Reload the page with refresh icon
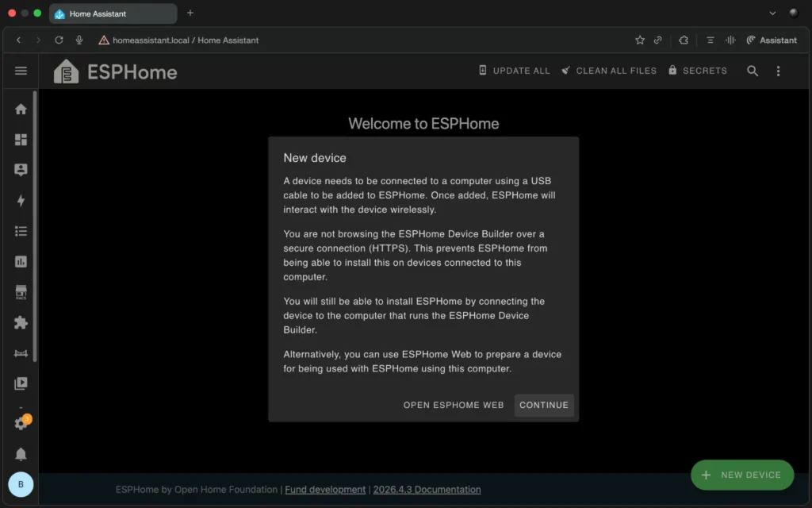The height and width of the screenshot is (508, 812). coord(59,40)
